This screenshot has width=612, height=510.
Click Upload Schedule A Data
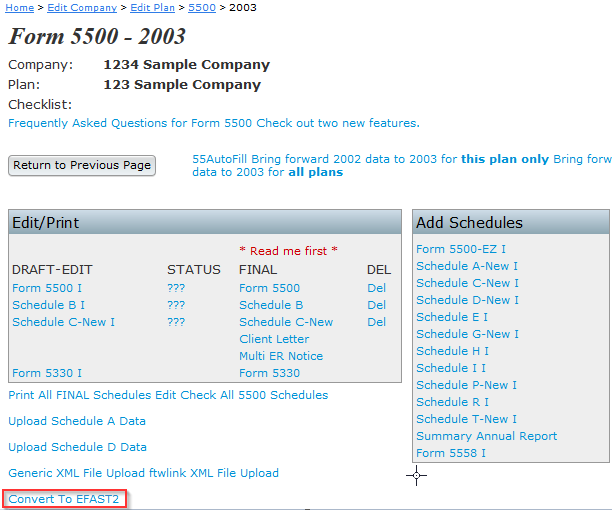pos(77,421)
